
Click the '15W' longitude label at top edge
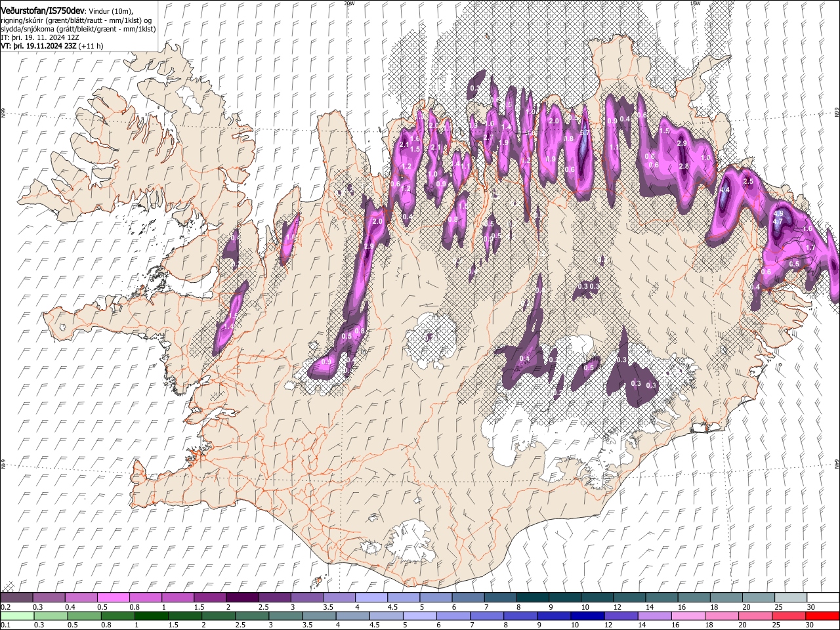pos(695,3)
